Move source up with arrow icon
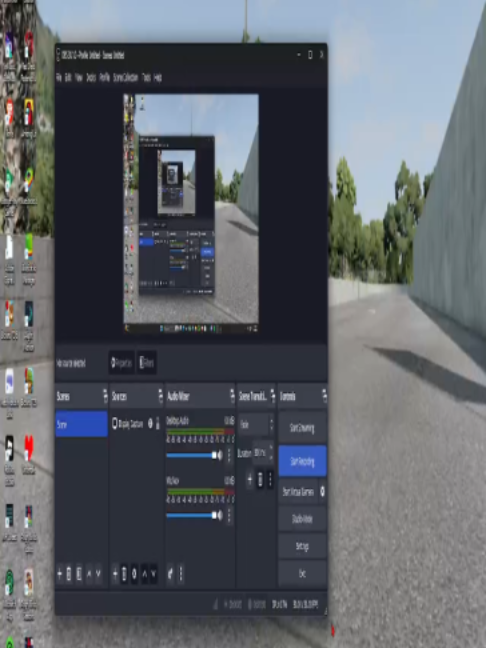 [145, 574]
